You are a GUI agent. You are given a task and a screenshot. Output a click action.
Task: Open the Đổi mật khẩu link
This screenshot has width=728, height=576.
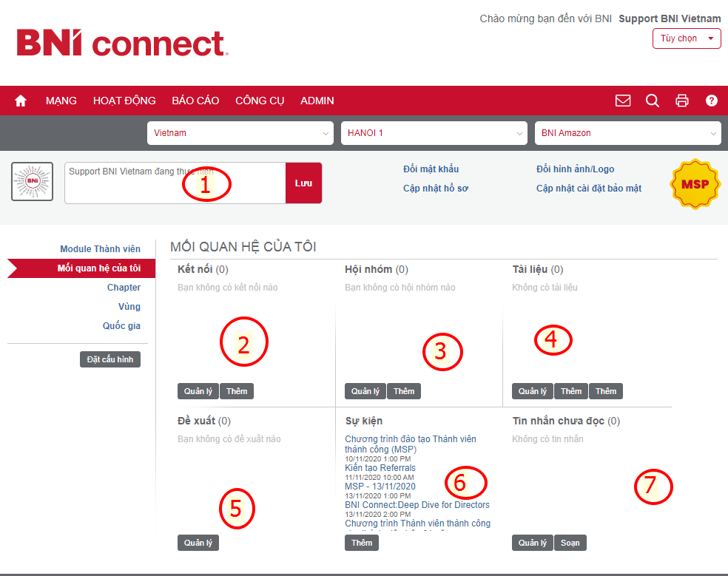tap(431, 169)
